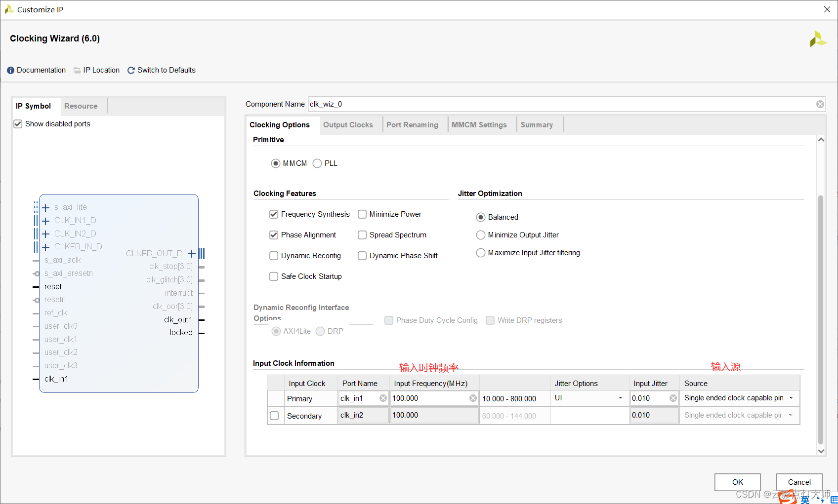Click the 10.000 - 800.000 range cell
This screenshot has width=838, height=504.
tap(514, 399)
